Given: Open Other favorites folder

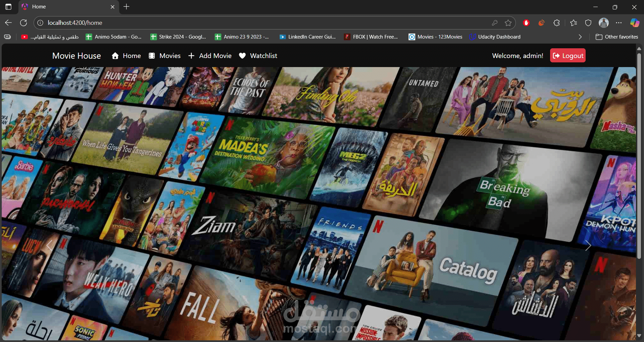Looking at the screenshot, I should [617, 37].
